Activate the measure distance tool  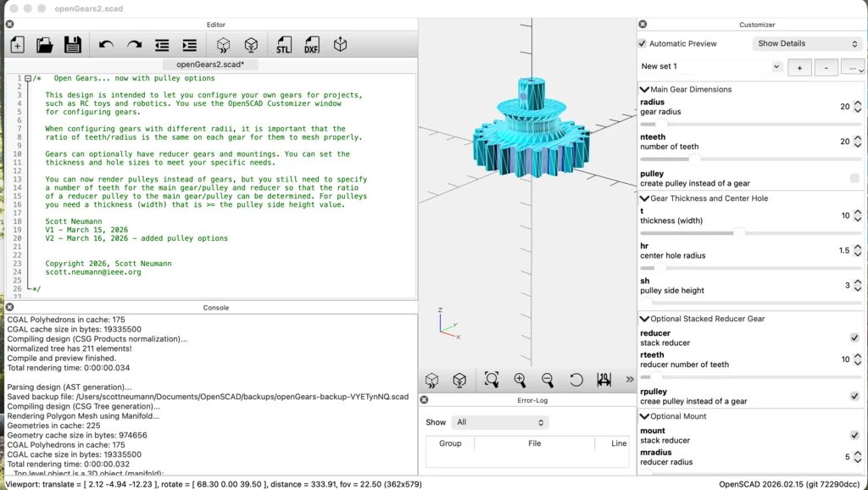(x=606, y=380)
